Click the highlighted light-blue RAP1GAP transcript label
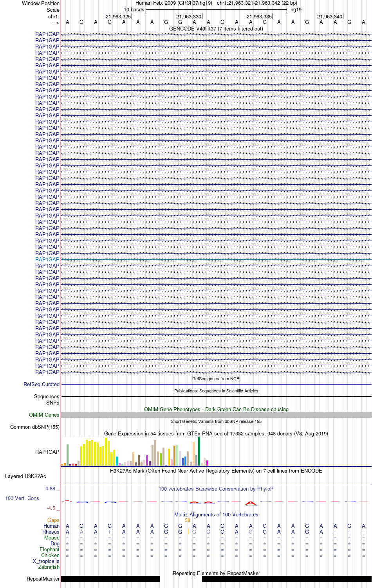Image resolution: width=372 pixels, height=588 pixels. point(47,259)
